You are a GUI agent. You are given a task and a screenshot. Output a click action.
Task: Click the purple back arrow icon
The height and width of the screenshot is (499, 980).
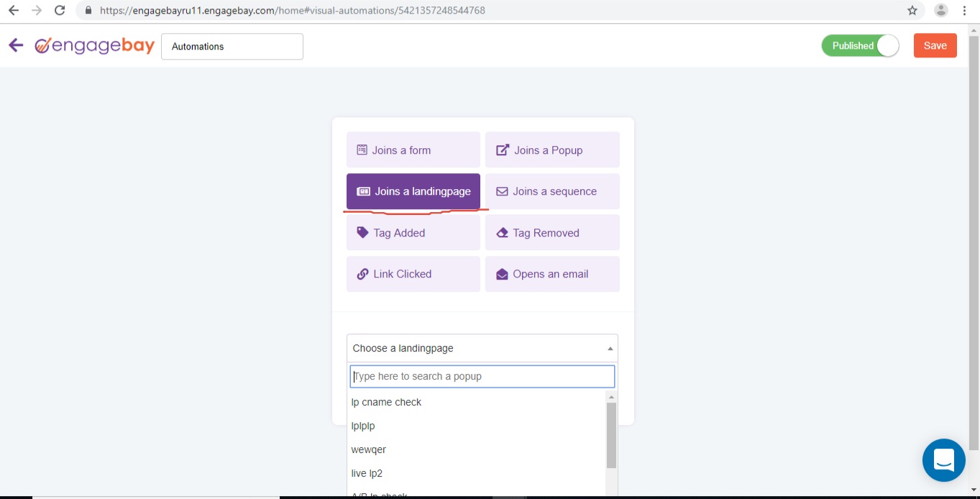[x=16, y=46]
